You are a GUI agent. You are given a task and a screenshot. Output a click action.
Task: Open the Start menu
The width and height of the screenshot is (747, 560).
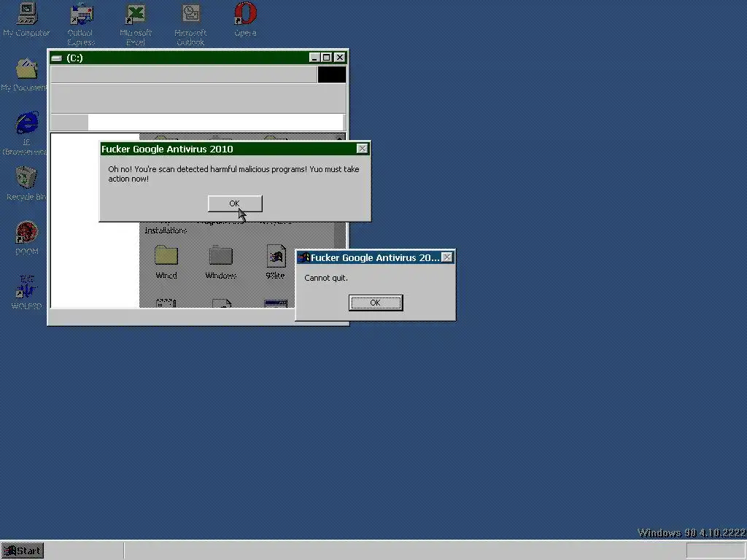coord(23,551)
